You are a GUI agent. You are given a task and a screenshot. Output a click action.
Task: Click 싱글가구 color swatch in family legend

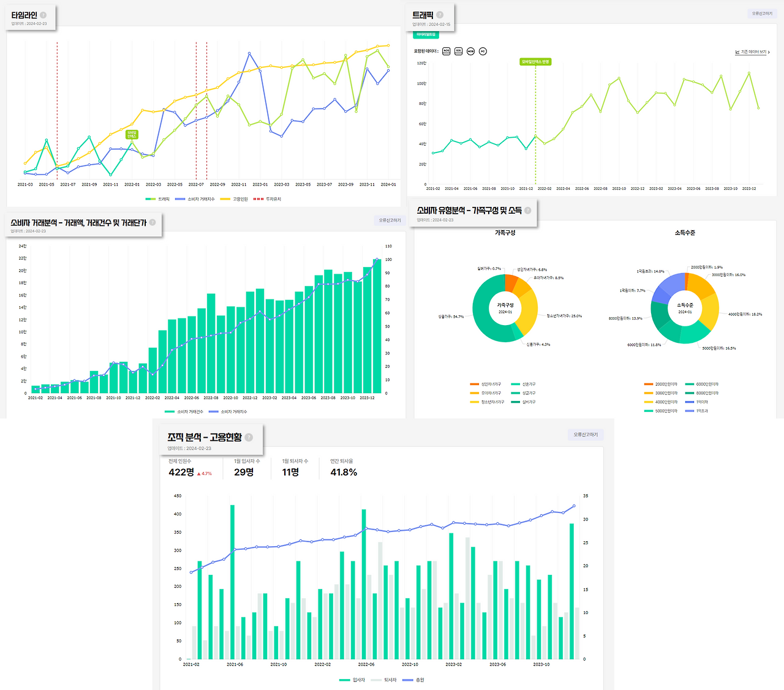516,393
